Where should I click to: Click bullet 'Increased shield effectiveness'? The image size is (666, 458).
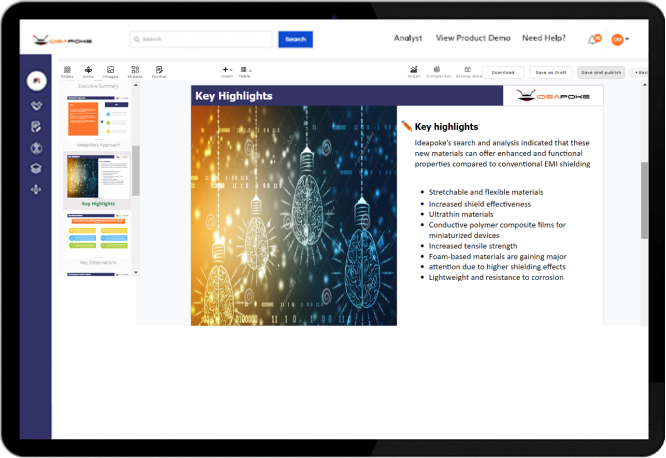coord(480,204)
